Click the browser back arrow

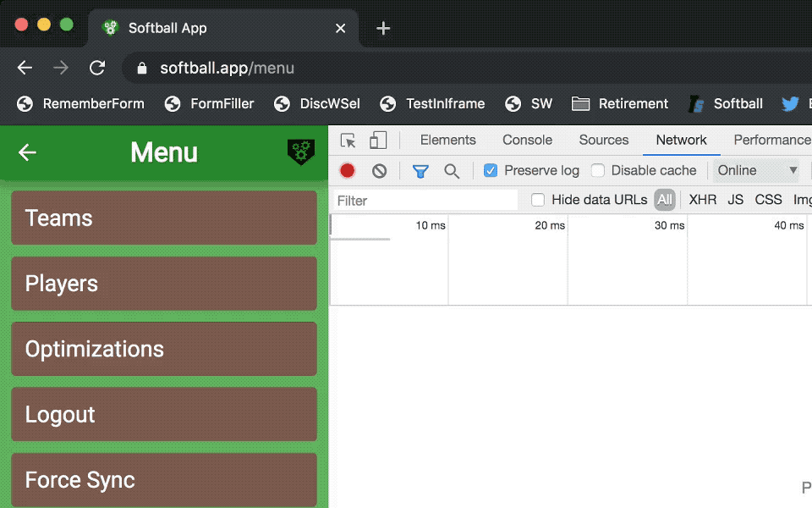(x=25, y=68)
